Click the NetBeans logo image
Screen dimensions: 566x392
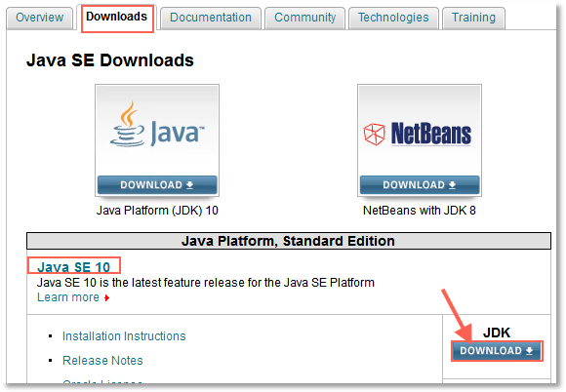[418, 134]
